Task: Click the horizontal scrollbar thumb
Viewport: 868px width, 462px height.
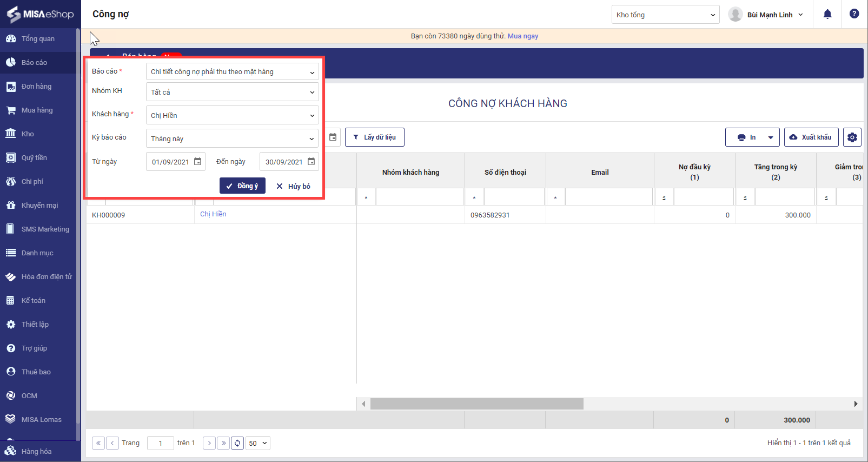Action: (x=477, y=404)
